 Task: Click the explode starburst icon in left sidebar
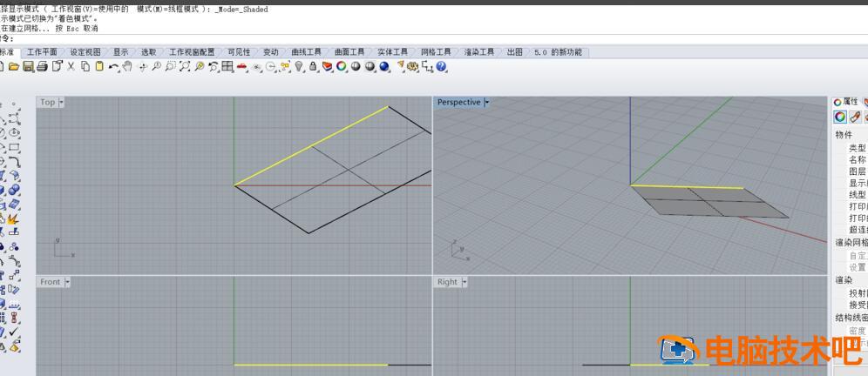point(15,219)
